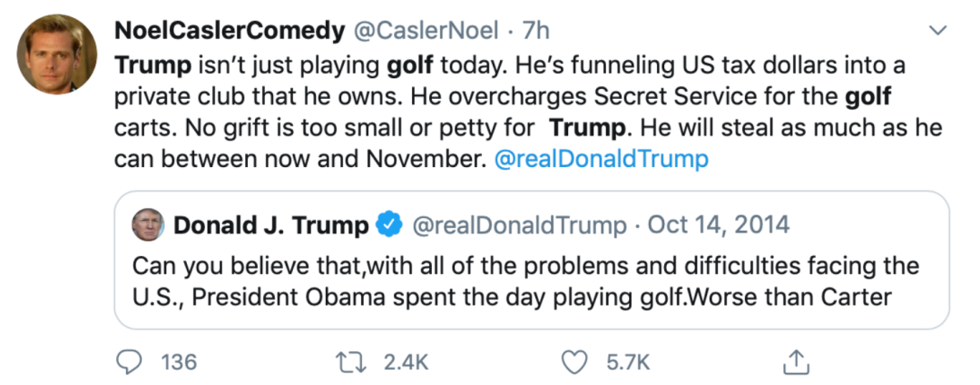
Task: Click the 5.7K likes count
Action: (628, 362)
